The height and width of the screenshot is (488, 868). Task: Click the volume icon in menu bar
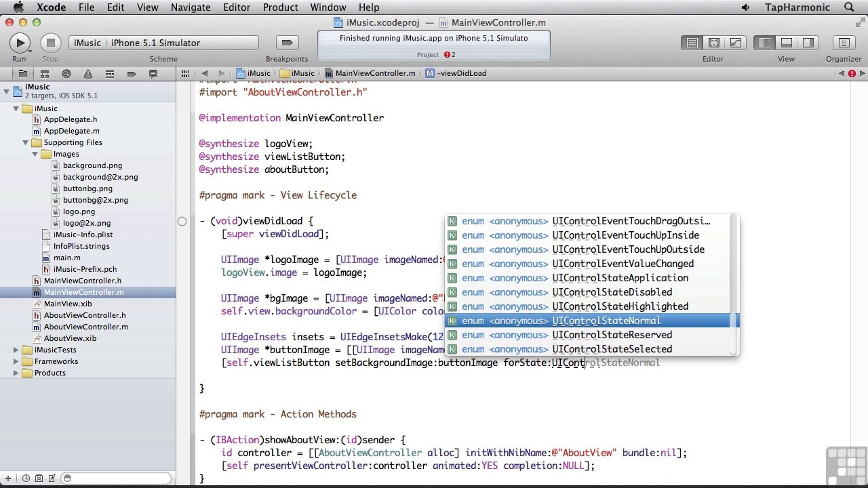point(745,7)
